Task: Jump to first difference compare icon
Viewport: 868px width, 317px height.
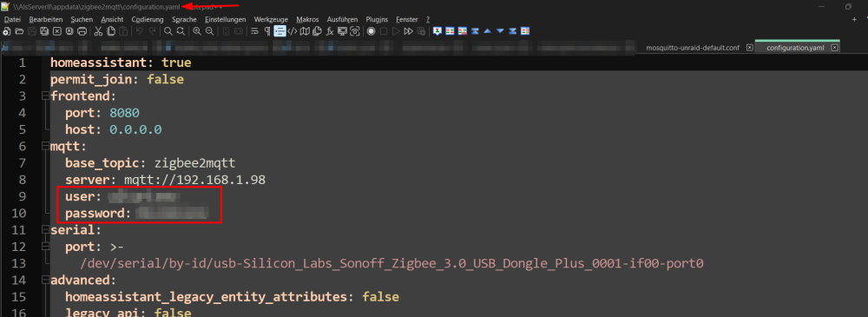Action: click(x=475, y=31)
